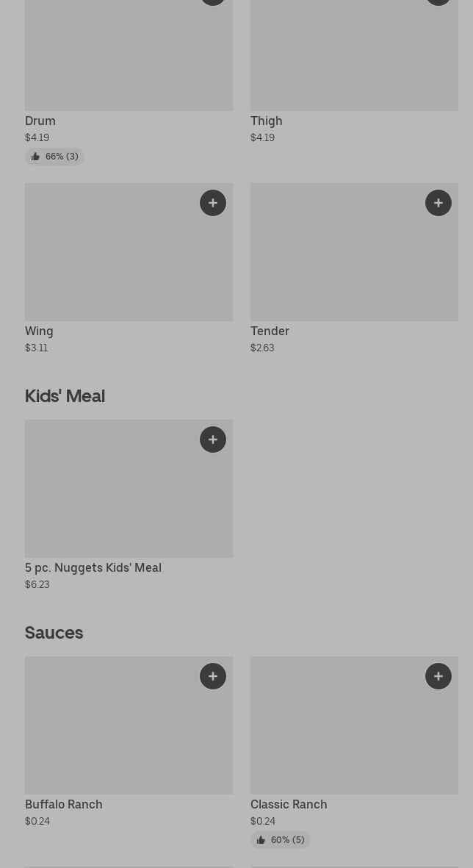Add 5 pc. Nuggets Kids' Meal plus icon

[x=213, y=440]
